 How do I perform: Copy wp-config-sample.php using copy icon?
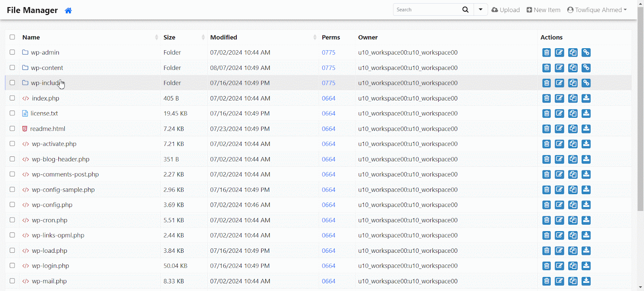tap(573, 190)
